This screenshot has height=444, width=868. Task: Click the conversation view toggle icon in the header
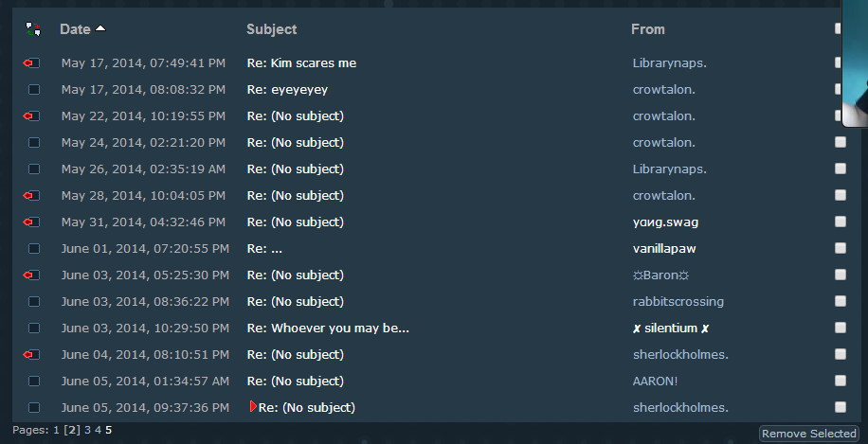[x=33, y=29]
